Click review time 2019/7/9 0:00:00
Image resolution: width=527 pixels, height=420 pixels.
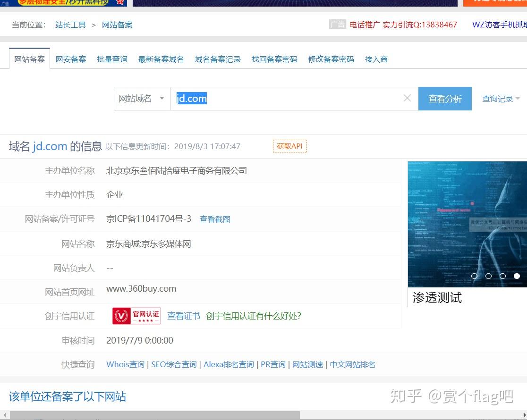[x=140, y=340]
